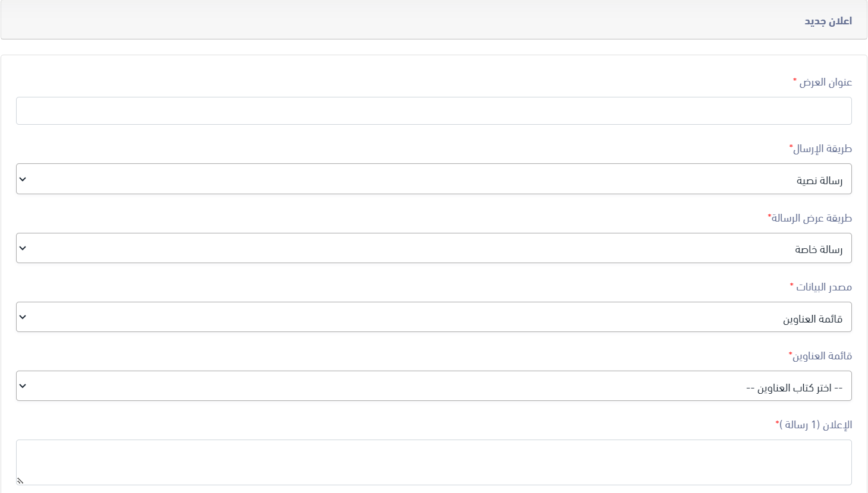Click the طريقة الإرسال field label
The height and width of the screenshot is (493, 868).
[822, 148]
